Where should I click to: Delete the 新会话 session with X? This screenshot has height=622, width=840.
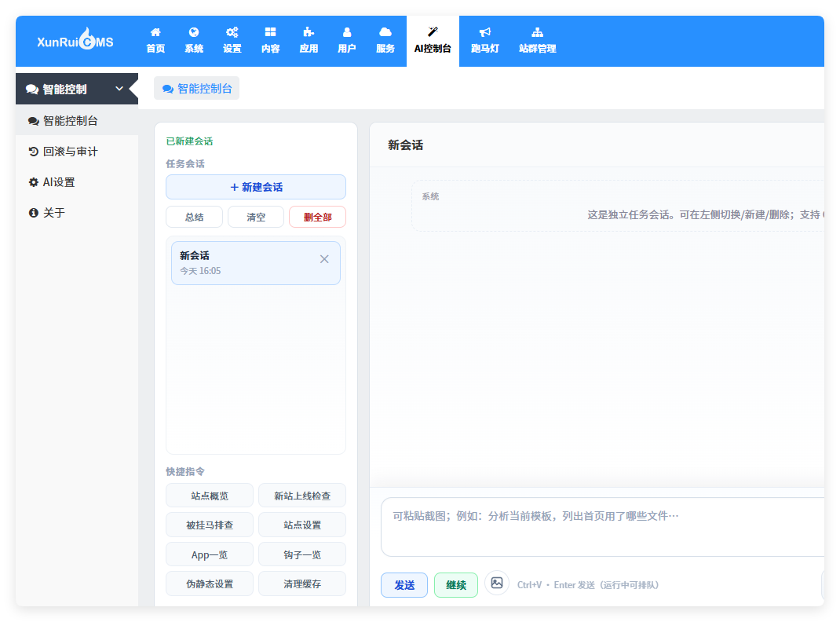pos(324,259)
